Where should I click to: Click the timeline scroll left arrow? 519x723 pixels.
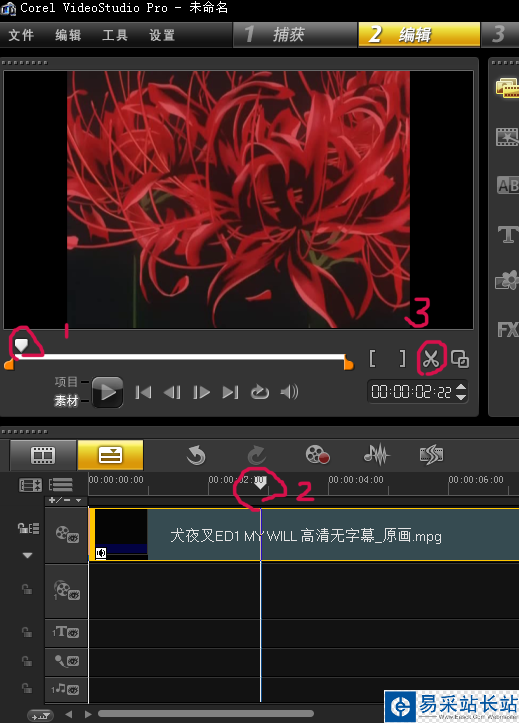tap(69, 714)
